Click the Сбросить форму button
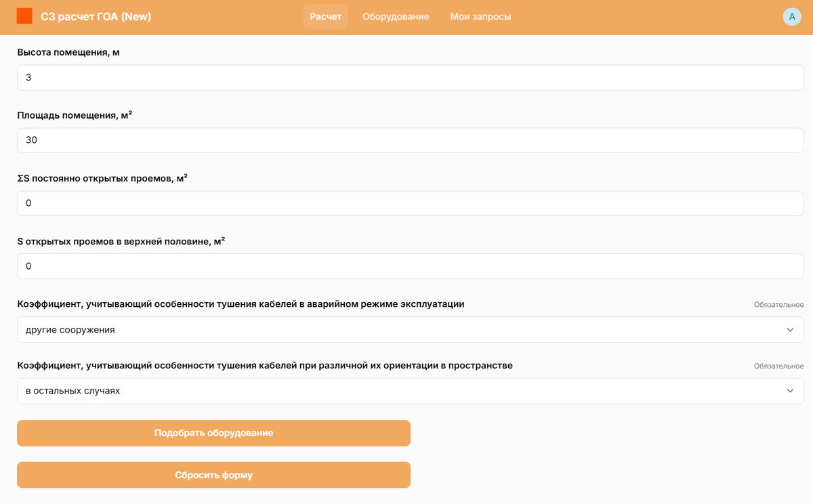Viewport: 813px width, 504px height. click(213, 475)
